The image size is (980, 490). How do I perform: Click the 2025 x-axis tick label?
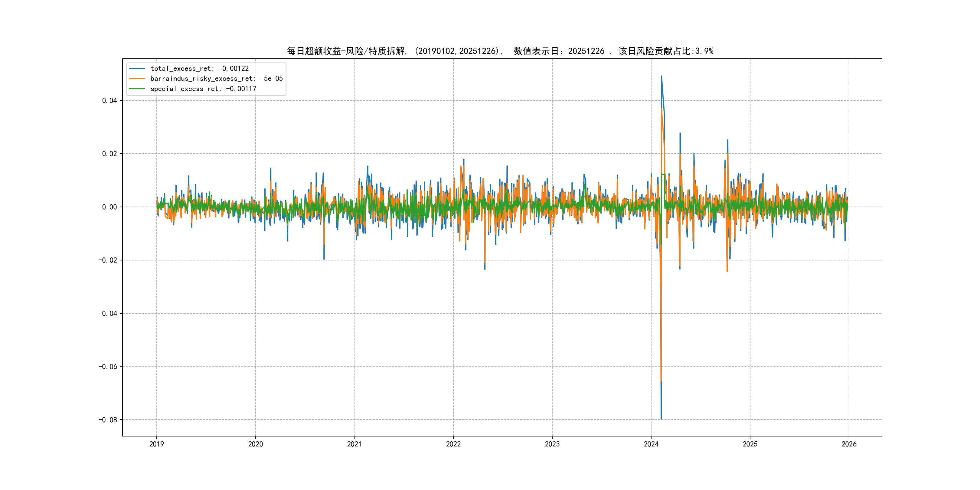coord(750,444)
